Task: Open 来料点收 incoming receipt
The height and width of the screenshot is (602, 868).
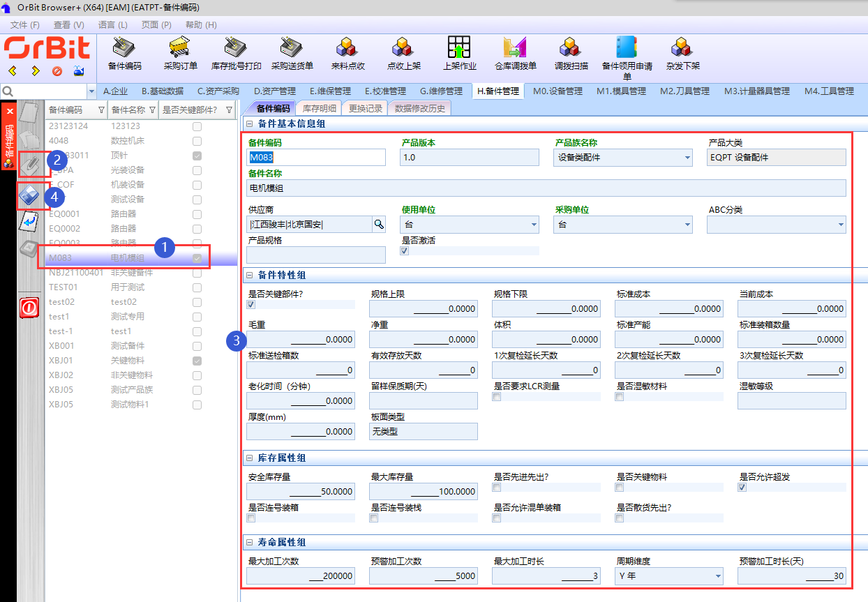Action: (347, 54)
